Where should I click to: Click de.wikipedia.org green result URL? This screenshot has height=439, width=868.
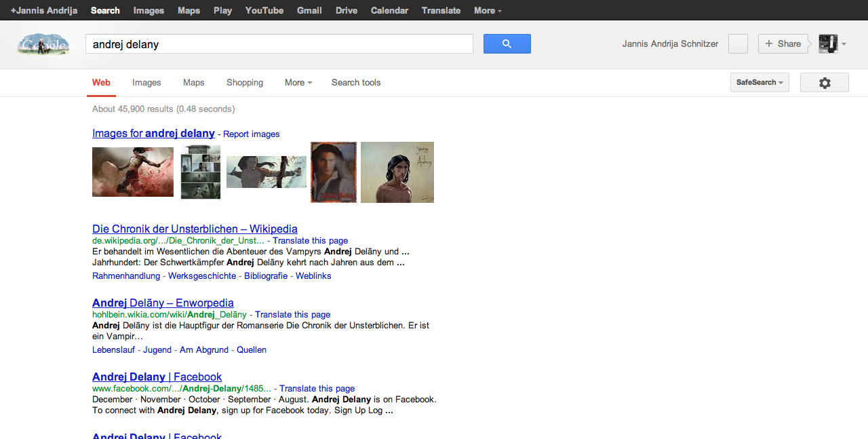point(178,241)
